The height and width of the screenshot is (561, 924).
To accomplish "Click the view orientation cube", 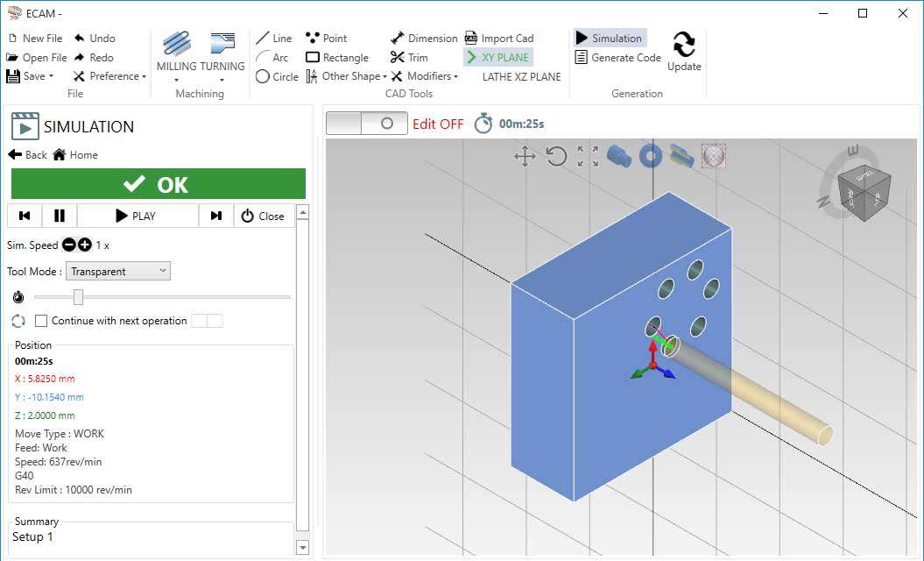I will (x=864, y=192).
